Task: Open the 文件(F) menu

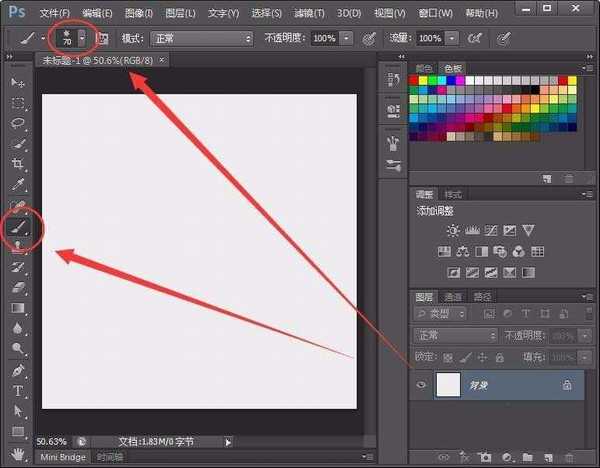Action: click(x=55, y=14)
